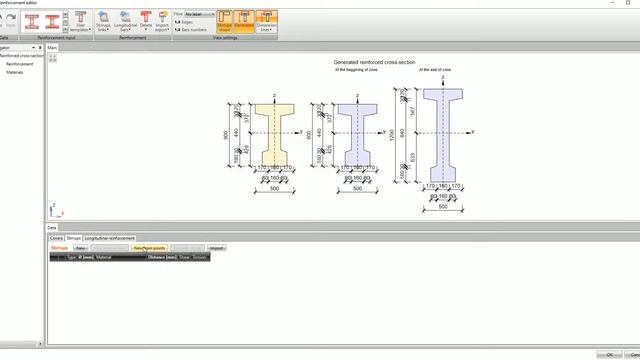
Task: Click the OK button
Action: 609,355
